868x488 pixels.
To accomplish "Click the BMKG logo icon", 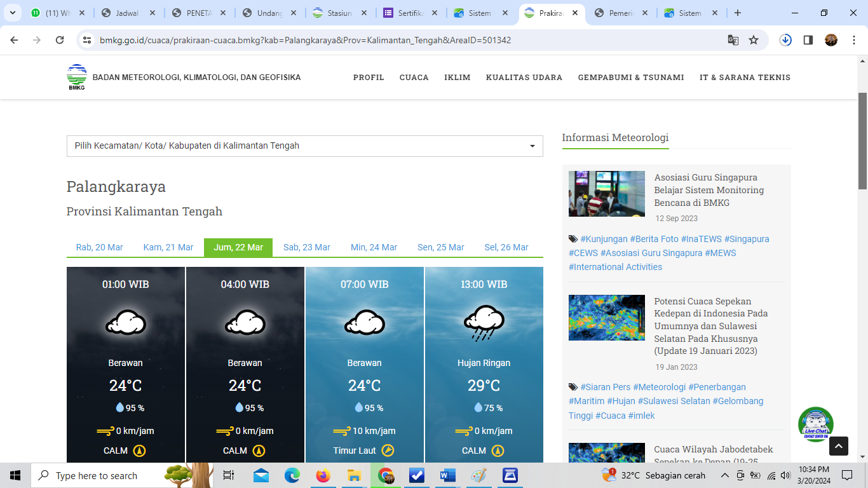I will click(x=76, y=78).
